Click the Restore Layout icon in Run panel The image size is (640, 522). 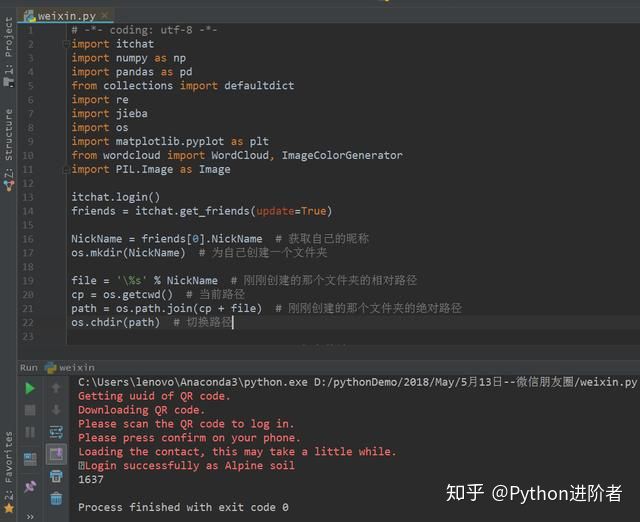click(30, 459)
